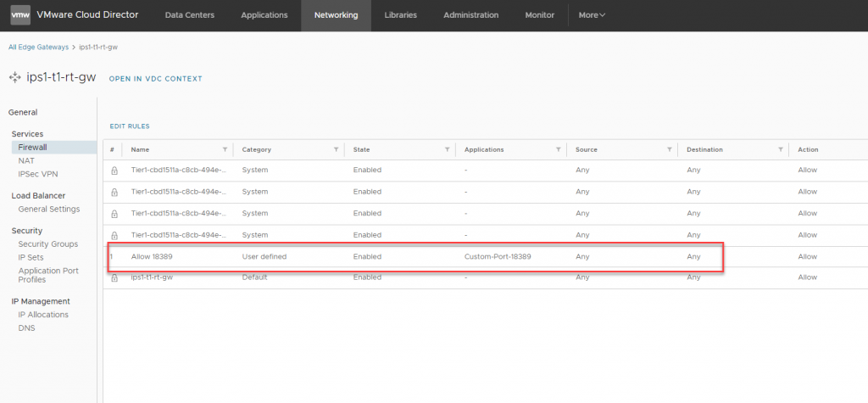
Task: Click the Applications column filter icon
Action: point(558,149)
